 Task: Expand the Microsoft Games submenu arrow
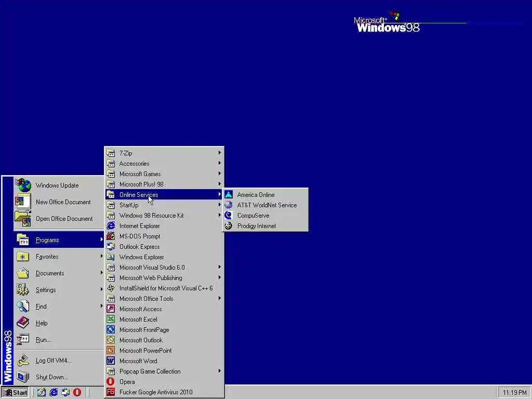220,174
